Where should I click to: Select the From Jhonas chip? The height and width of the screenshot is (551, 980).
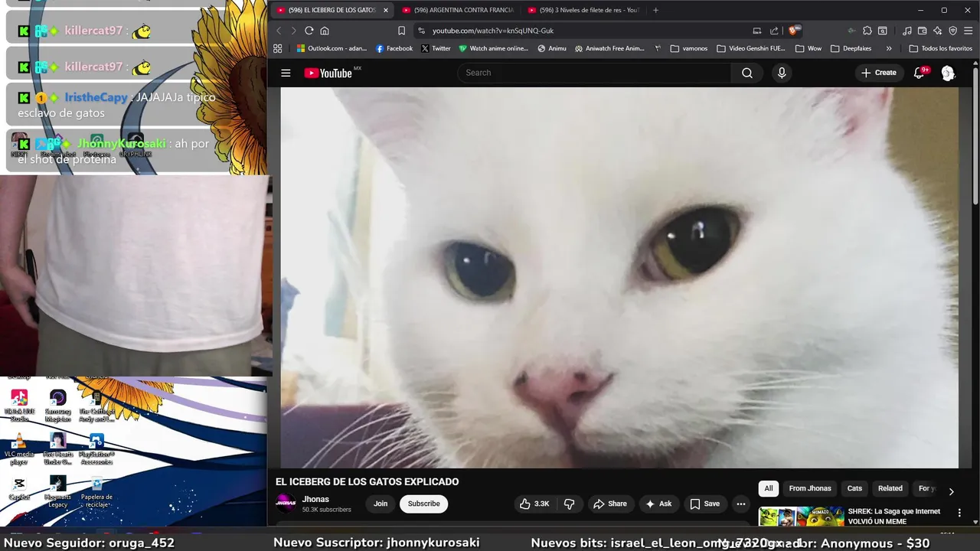tap(810, 488)
